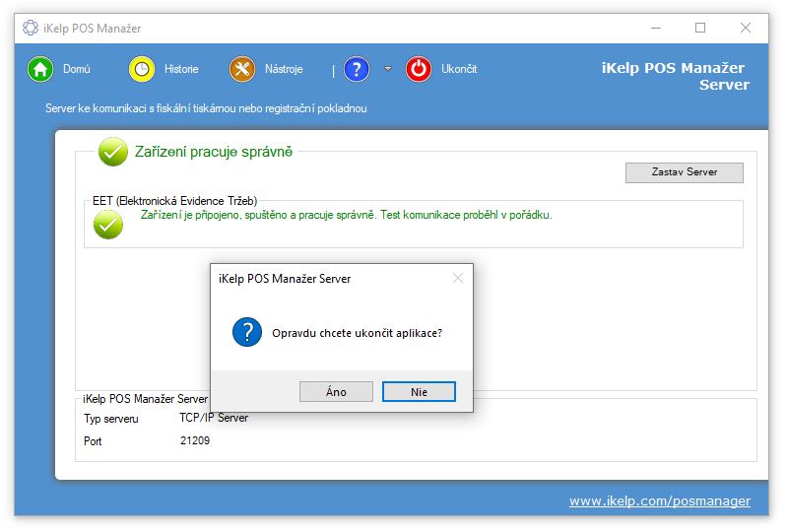Viewport: 788px width, 532px height.
Task: Click the iKelp logo in title bar
Action: tap(31, 28)
